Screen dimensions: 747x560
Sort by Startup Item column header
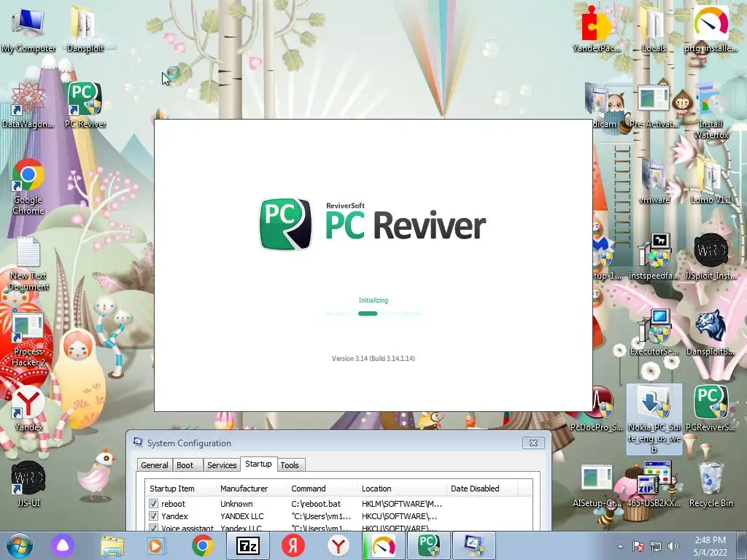[181, 489]
